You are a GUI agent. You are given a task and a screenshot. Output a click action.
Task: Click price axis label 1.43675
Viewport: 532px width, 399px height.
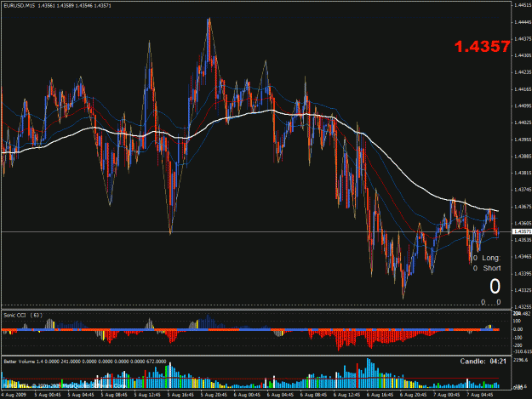click(x=523, y=207)
